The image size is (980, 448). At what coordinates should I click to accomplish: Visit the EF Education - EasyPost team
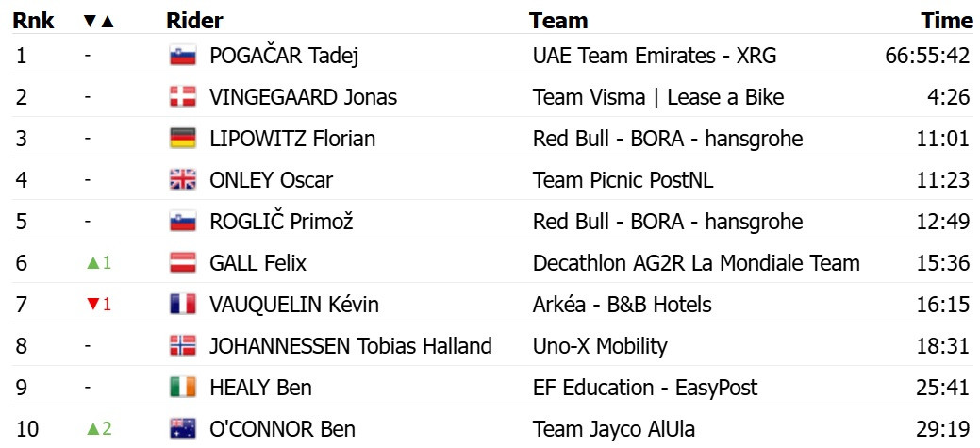(x=645, y=388)
